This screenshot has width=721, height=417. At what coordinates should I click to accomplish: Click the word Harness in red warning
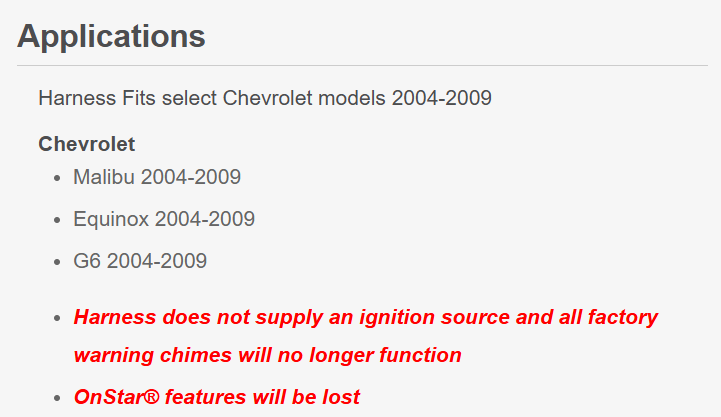[x=115, y=317]
